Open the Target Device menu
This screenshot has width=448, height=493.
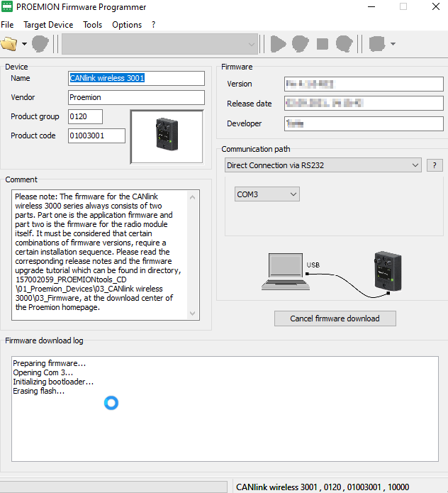click(48, 25)
